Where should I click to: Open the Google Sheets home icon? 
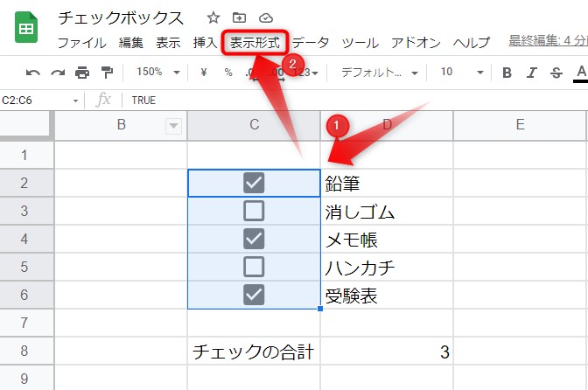26,27
